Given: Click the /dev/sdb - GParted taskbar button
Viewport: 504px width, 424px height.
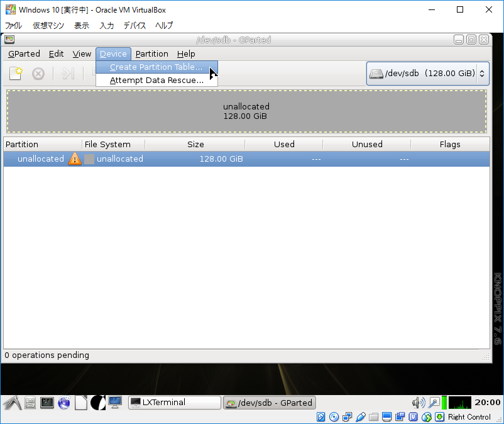Looking at the screenshot, I should [270, 403].
